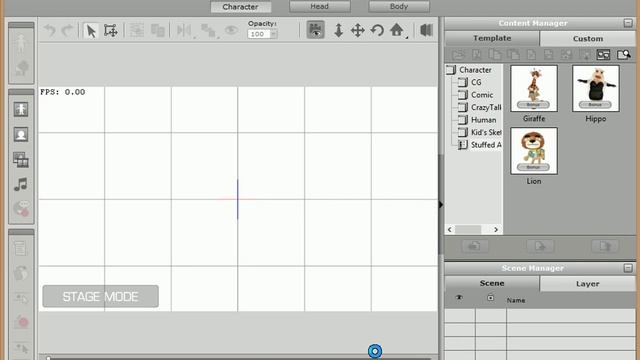This screenshot has width=640, height=360.
Task: Click the STAGE MODE button
Action: click(x=100, y=296)
